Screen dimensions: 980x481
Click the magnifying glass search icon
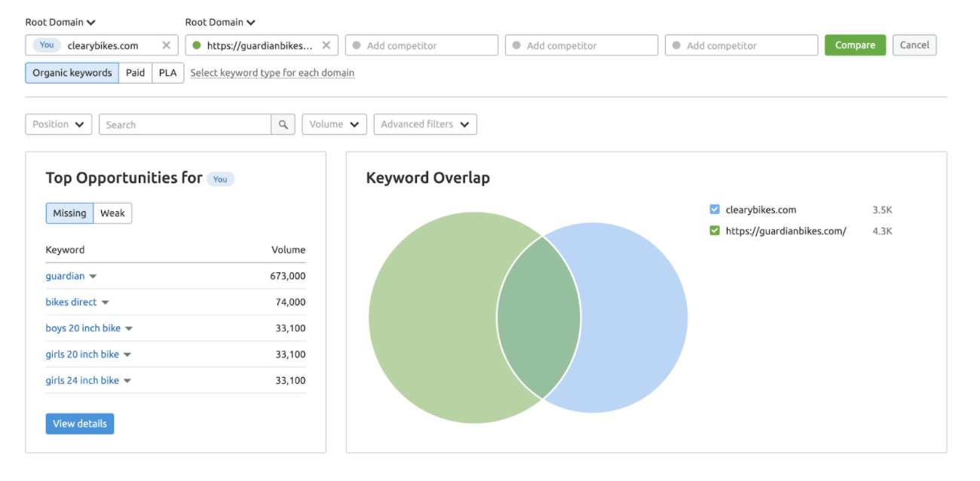click(x=283, y=124)
